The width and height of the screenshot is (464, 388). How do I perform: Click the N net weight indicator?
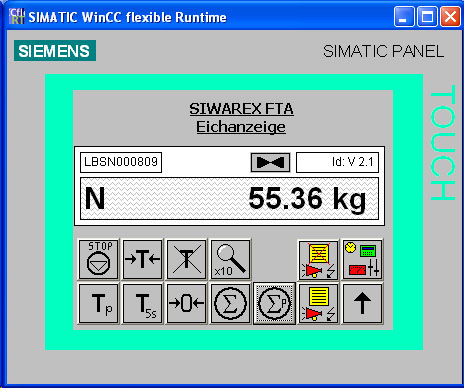tap(95, 198)
